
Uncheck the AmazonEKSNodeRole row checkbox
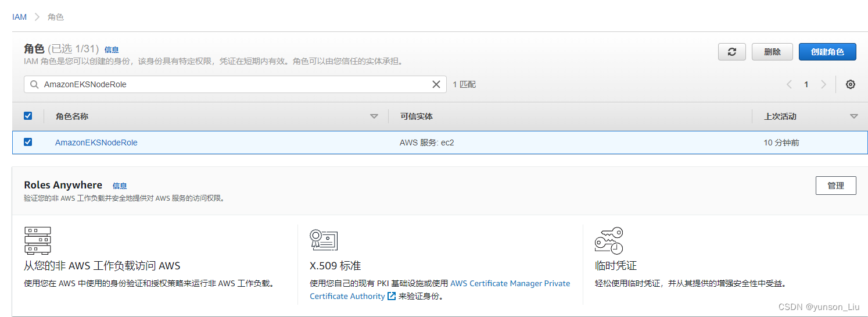tap(28, 142)
